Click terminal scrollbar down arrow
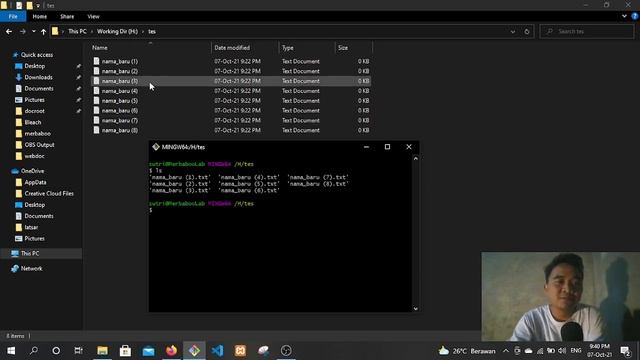Screen dimensions: 640x360 416,309
